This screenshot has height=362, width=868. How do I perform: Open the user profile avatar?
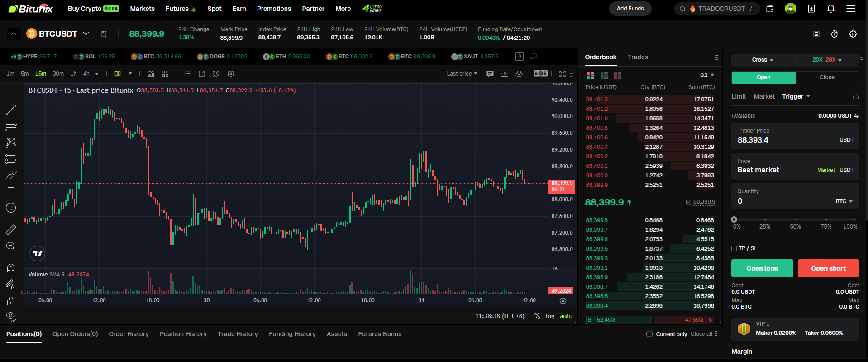791,9
